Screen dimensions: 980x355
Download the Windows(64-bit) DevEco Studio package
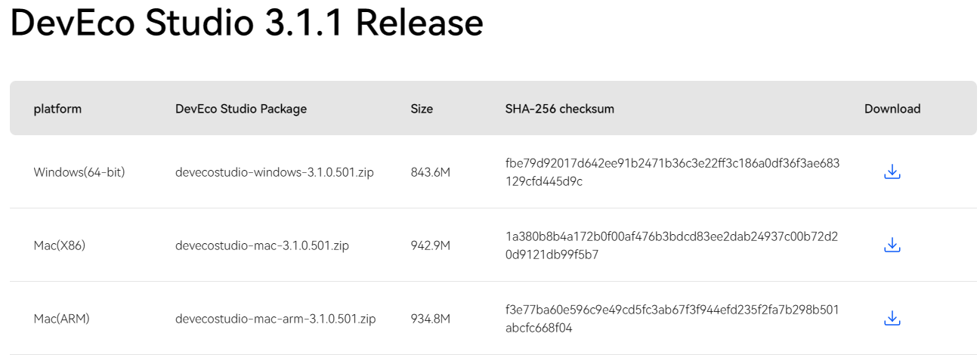click(892, 172)
